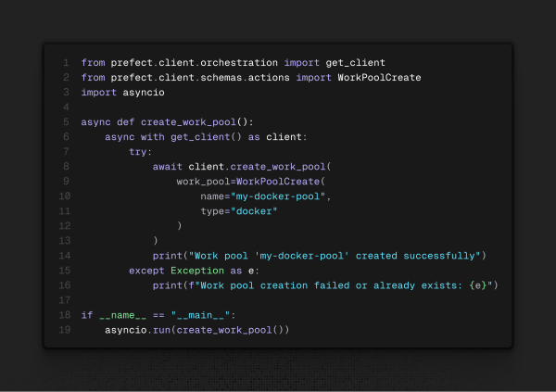Screen dimensions: 556x392
Task: Click 'await' on line 8
Action: click(168, 166)
